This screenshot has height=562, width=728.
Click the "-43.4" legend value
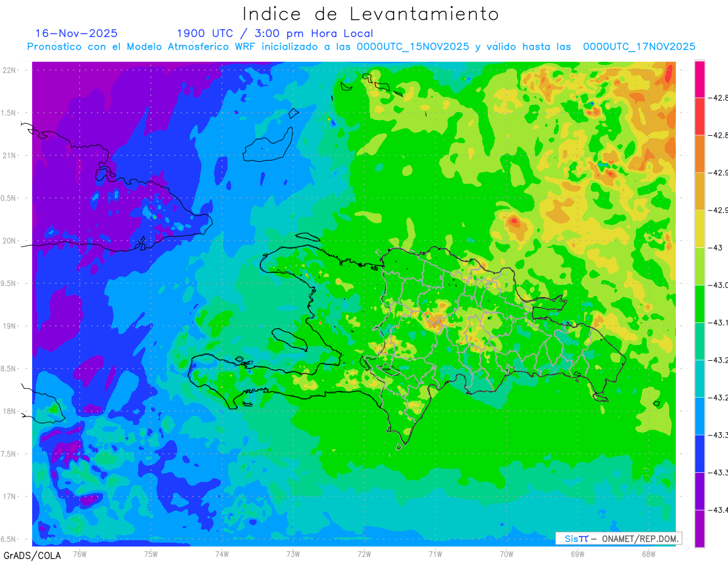(x=720, y=510)
